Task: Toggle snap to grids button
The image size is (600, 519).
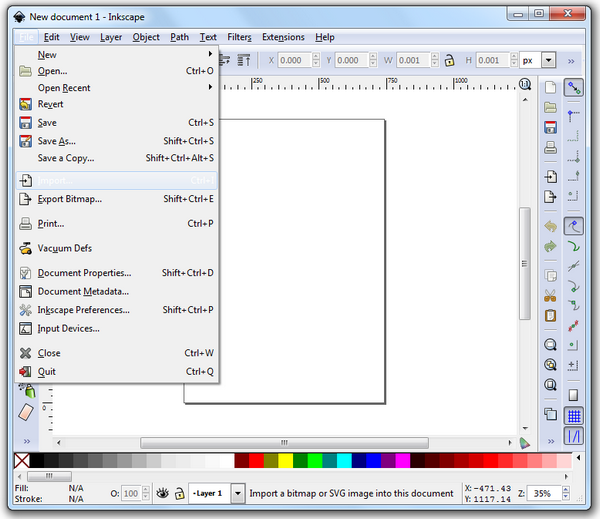Action: [x=574, y=416]
